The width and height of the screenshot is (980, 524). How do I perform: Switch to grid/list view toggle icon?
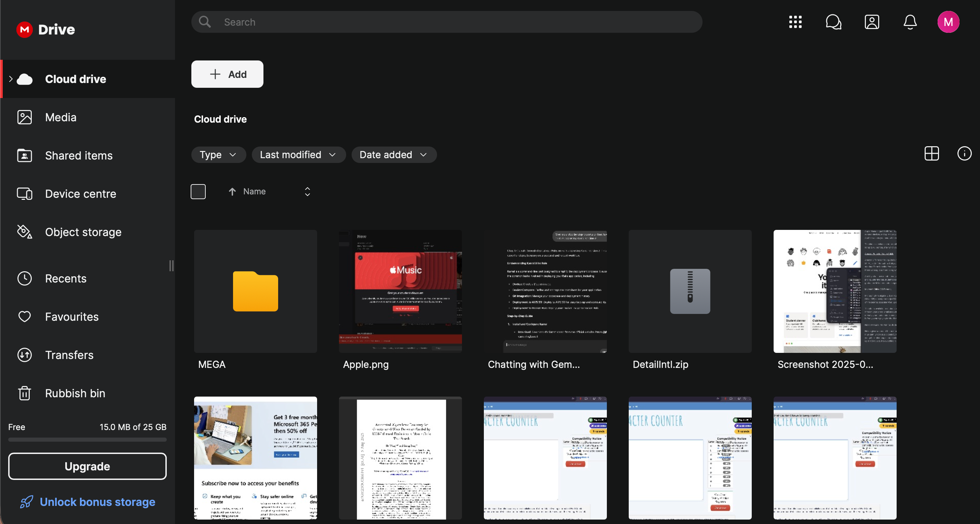coord(931,154)
